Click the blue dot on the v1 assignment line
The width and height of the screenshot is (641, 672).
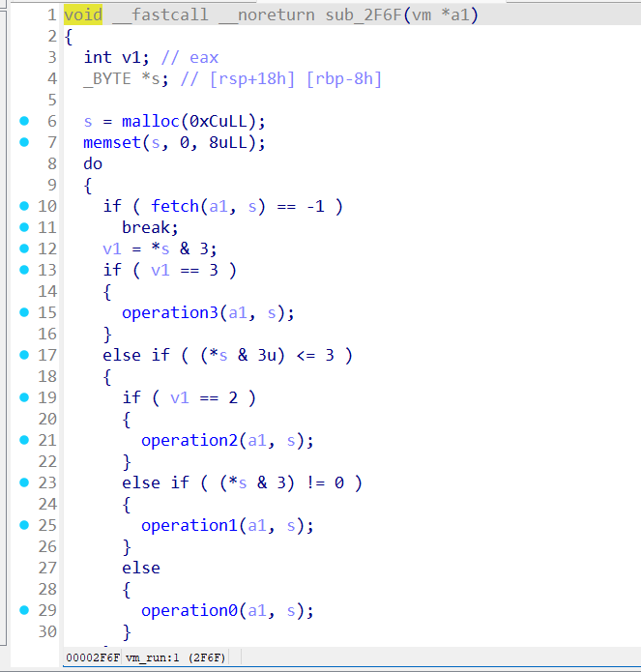(24, 248)
